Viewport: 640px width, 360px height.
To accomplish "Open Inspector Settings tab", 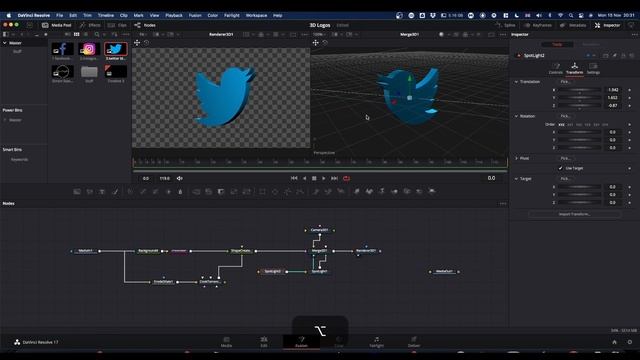I will [593, 68].
